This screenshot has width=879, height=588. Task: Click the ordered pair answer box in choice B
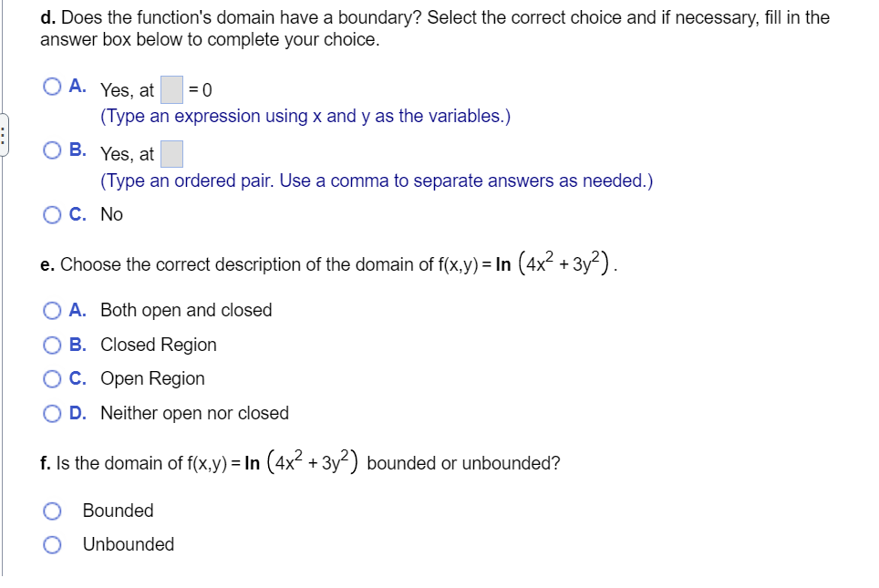[x=173, y=152]
